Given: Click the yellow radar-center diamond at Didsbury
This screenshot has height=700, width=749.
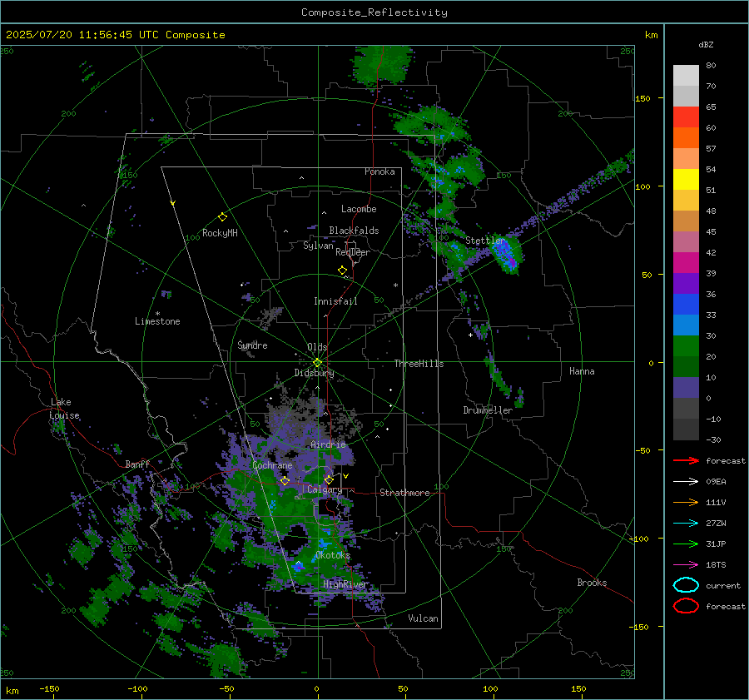Looking at the screenshot, I should (x=317, y=363).
